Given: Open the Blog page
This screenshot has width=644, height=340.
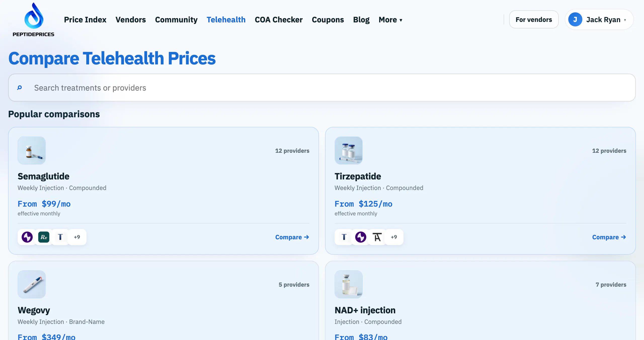Looking at the screenshot, I should point(361,20).
